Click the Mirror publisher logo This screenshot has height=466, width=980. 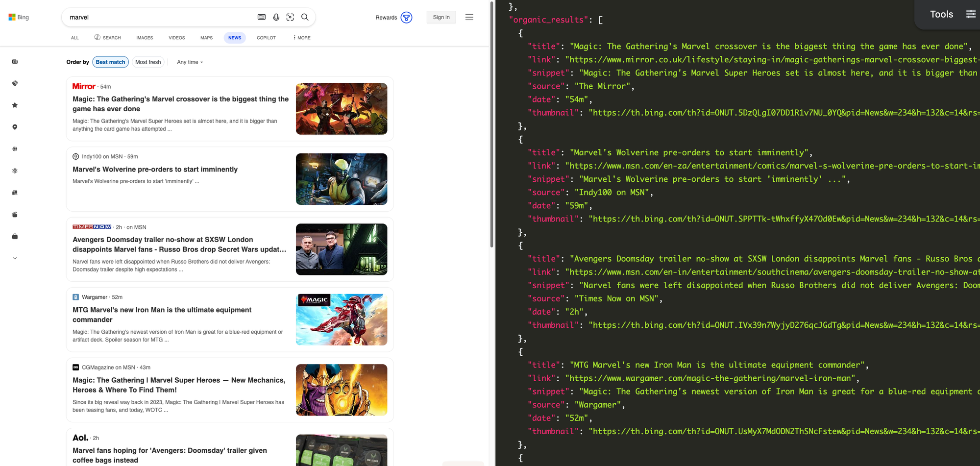(x=84, y=86)
